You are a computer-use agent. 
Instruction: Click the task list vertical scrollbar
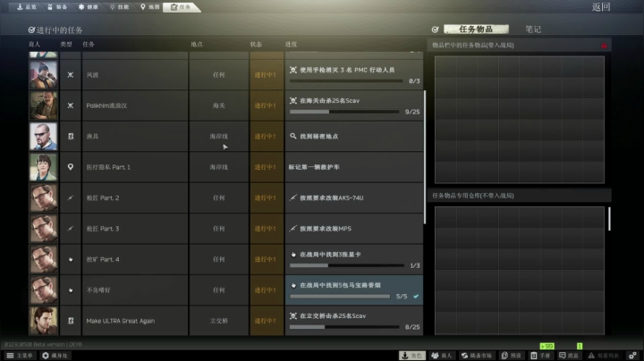coord(425,157)
